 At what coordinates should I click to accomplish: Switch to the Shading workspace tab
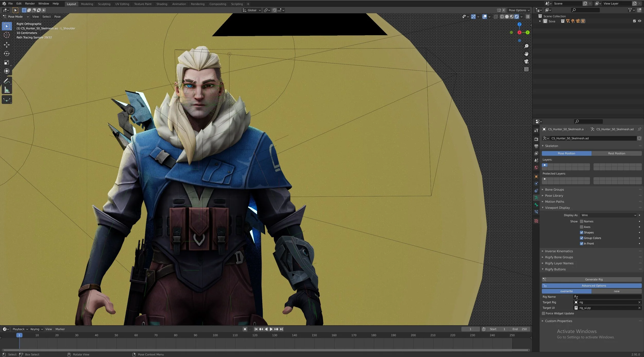(x=162, y=4)
